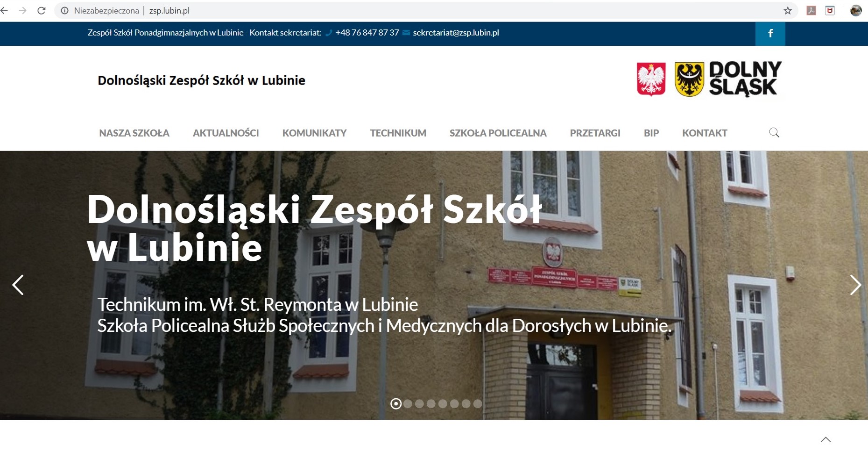Advance the slider with the right arrow
868x452 pixels.
click(855, 285)
